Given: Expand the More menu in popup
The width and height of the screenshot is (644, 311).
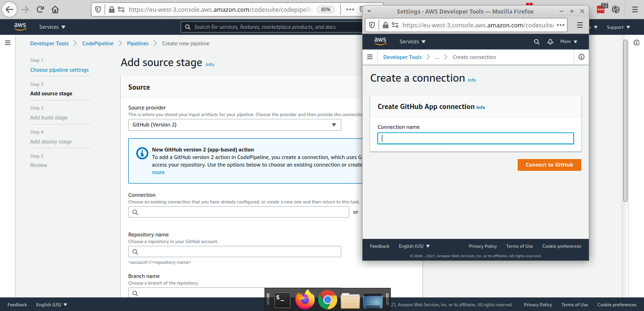Looking at the screenshot, I should coord(569,42).
